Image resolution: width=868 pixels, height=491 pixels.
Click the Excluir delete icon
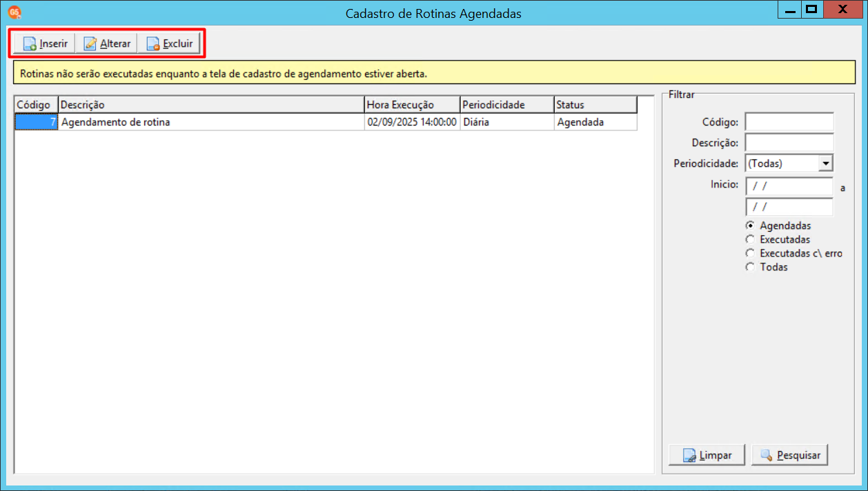coord(153,44)
